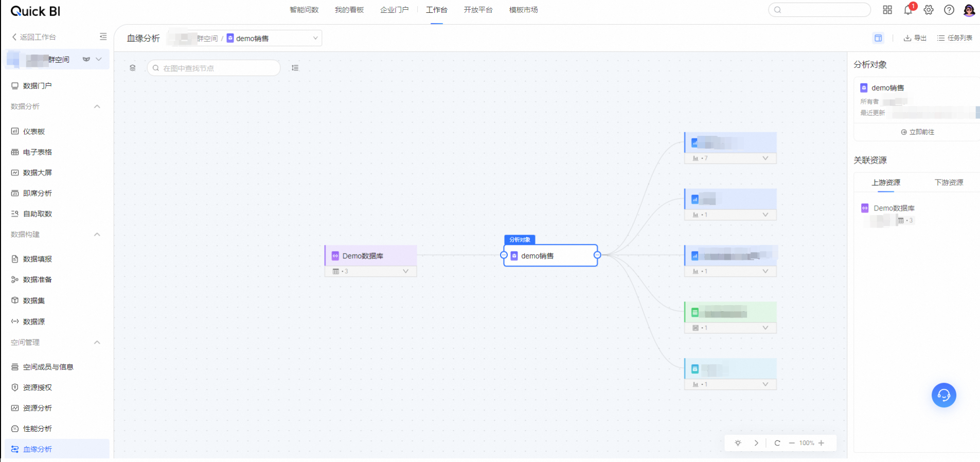The image size is (980, 462).
Task: Click the list outline icon beside search
Action: 295,68
